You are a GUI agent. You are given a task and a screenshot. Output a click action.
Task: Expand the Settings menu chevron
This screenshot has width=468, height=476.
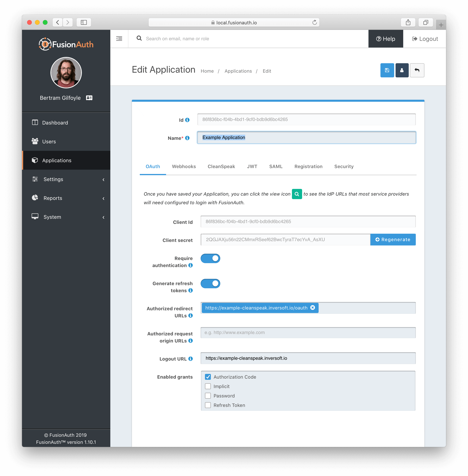click(x=103, y=179)
